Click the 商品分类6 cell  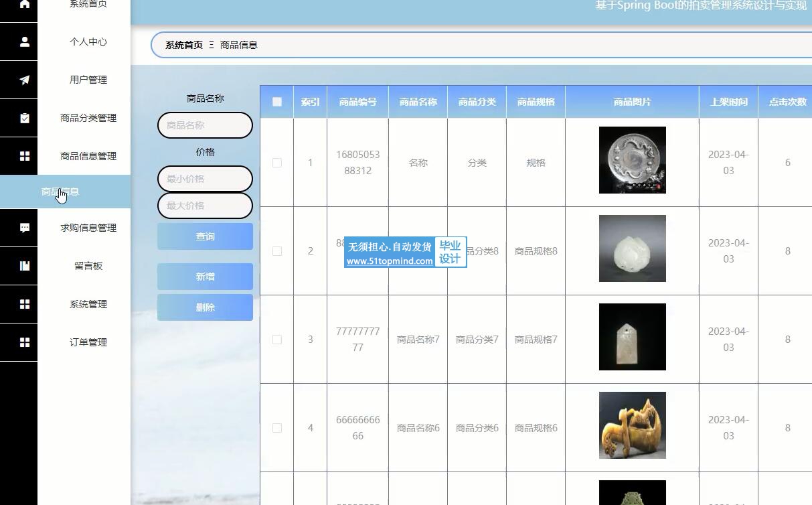[477, 428]
